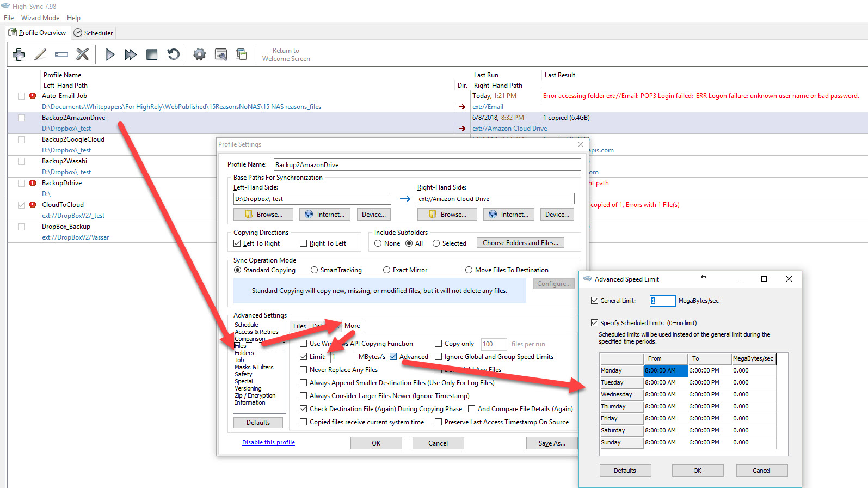
Task: Click the error icon next to CloudToCloud
Action: [33, 205]
